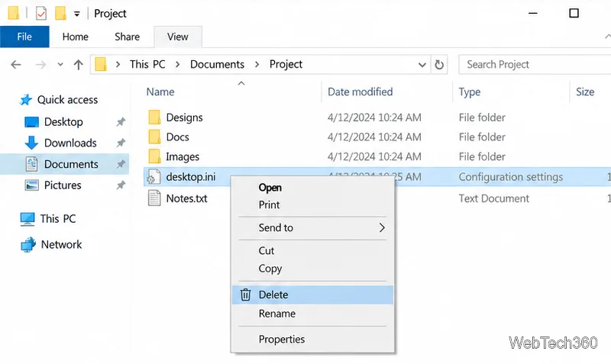Open Downloads in the navigation pane
Image resolution: width=611 pixels, height=364 pixels.
click(70, 143)
